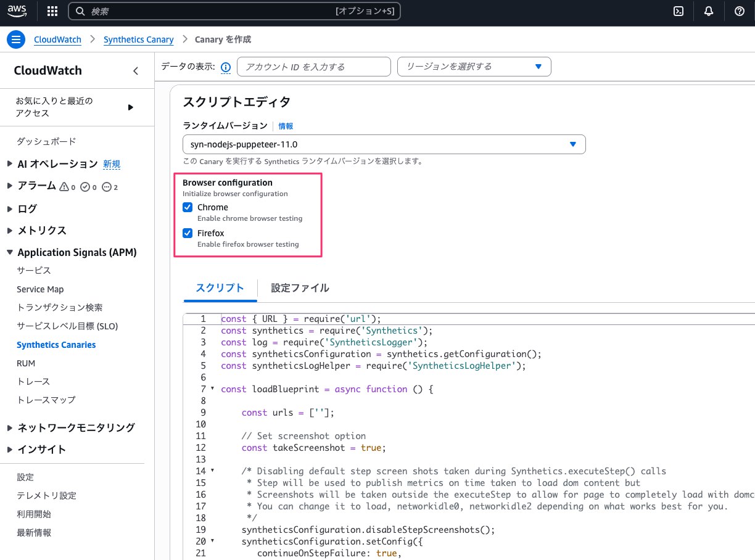Collapse Application Signals (APM) section
The height and width of the screenshot is (560, 755).
tap(9, 252)
